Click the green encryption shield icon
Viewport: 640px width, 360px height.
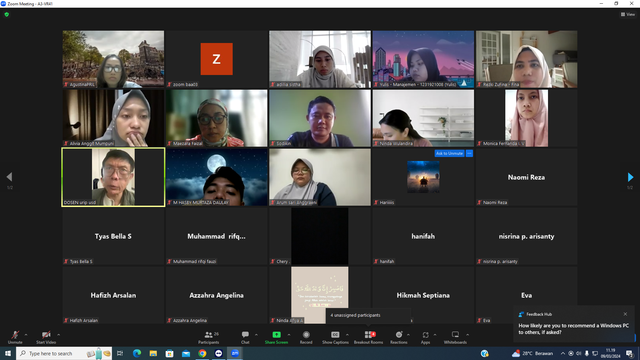(7, 14)
